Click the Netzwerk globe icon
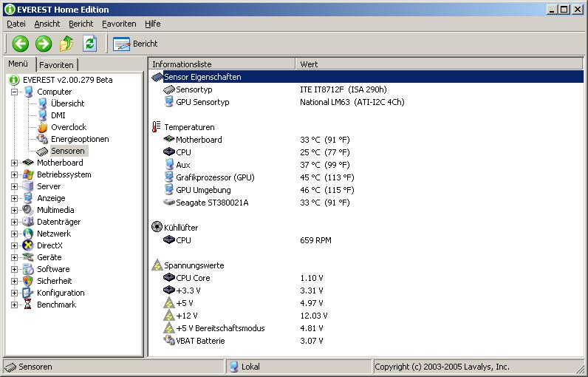 (x=28, y=234)
